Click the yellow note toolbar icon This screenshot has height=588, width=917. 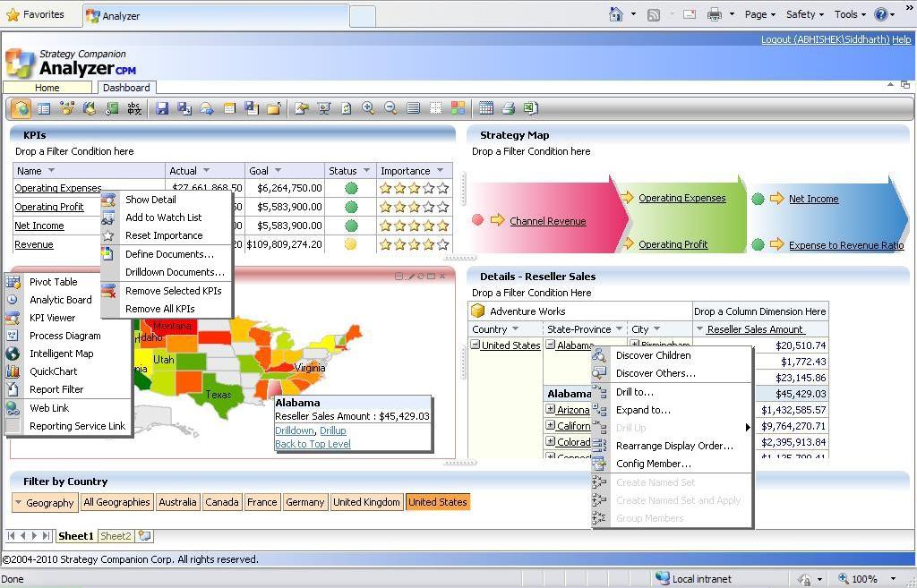[229, 108]
